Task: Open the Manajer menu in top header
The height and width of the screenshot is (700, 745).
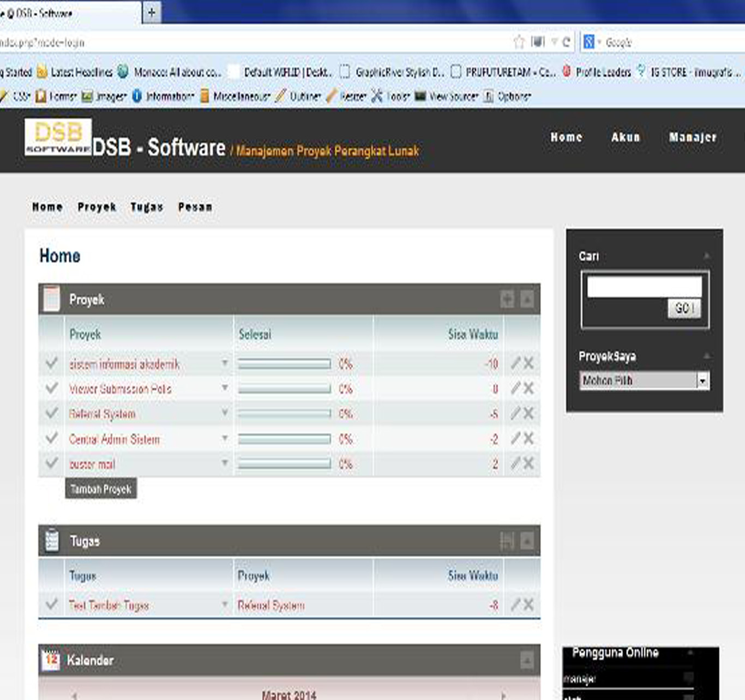Action: (692, 137)
